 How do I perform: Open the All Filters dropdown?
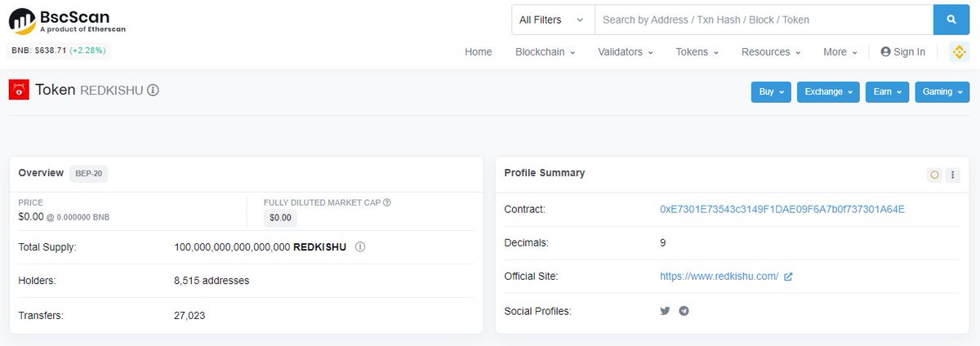point(553,20)
